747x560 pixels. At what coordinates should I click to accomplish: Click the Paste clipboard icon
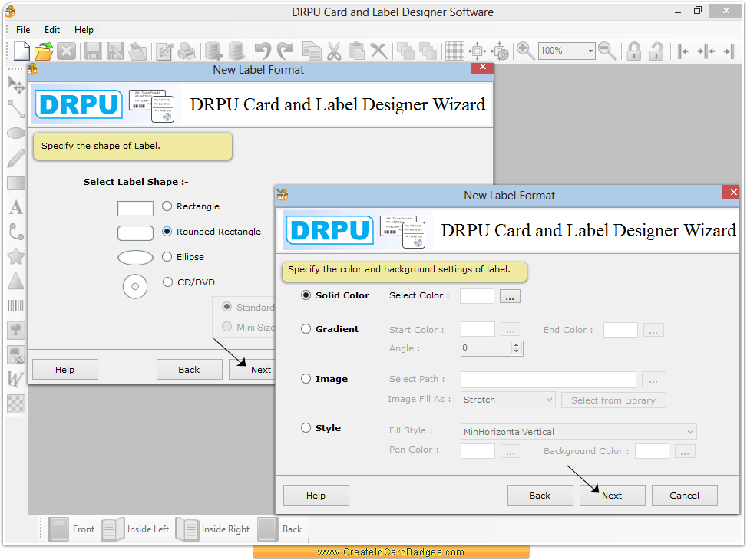(x=356, y=51)
